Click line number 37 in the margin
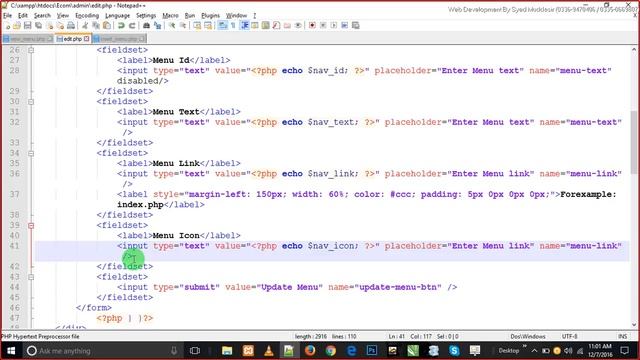The height and width of the screenshot is (360, 640). coord(14,194)
